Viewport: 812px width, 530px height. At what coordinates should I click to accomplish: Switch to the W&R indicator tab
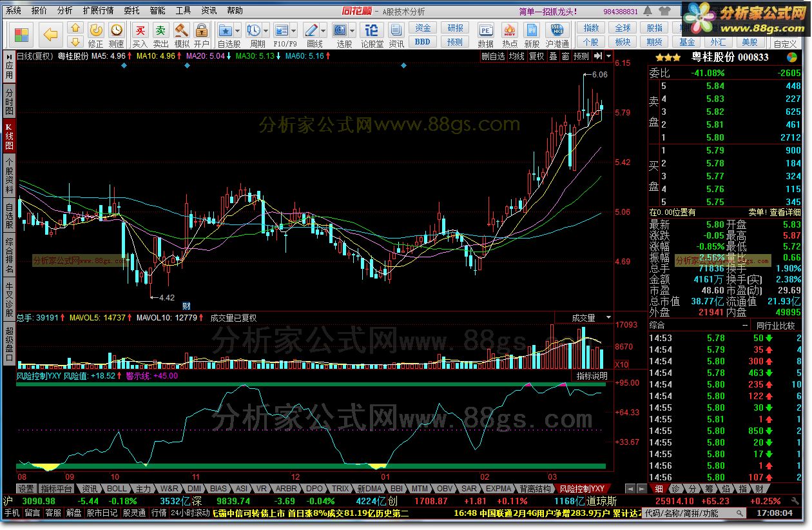click(x=168, y=488)
